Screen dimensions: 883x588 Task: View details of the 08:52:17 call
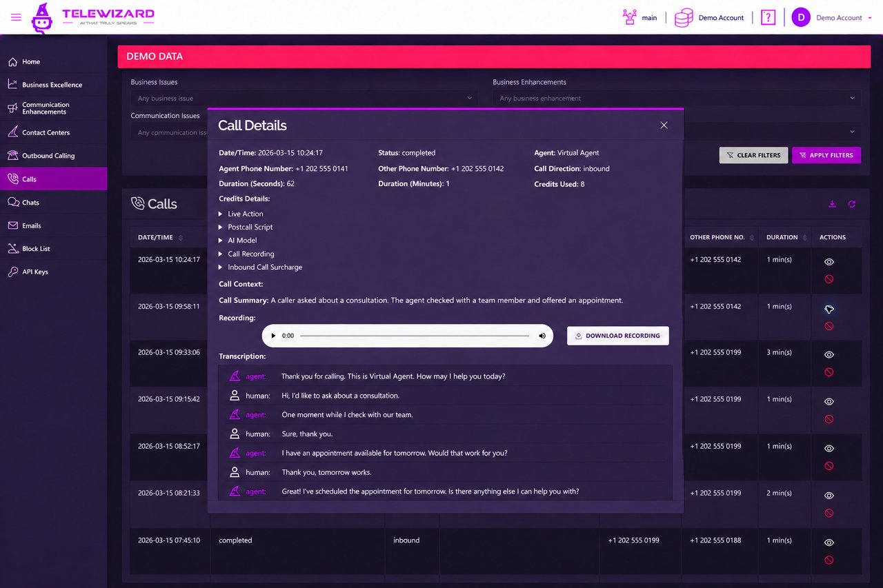[829, 448]
